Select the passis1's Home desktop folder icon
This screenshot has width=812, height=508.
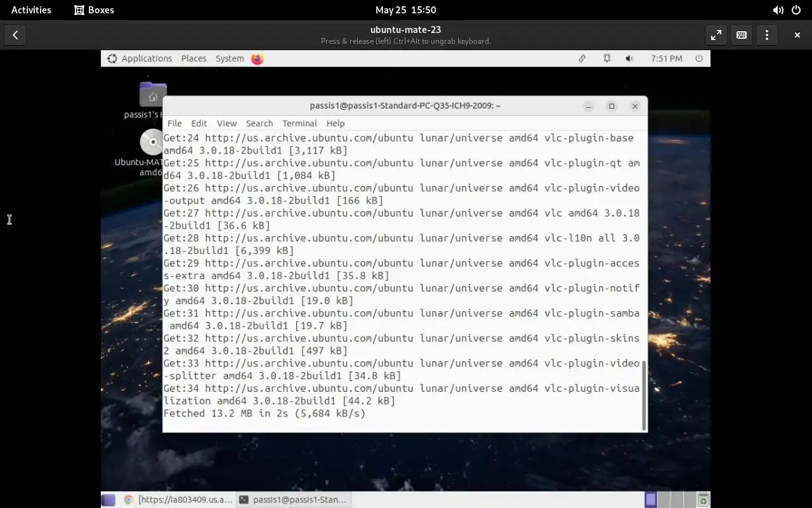[x=152, y=95]
